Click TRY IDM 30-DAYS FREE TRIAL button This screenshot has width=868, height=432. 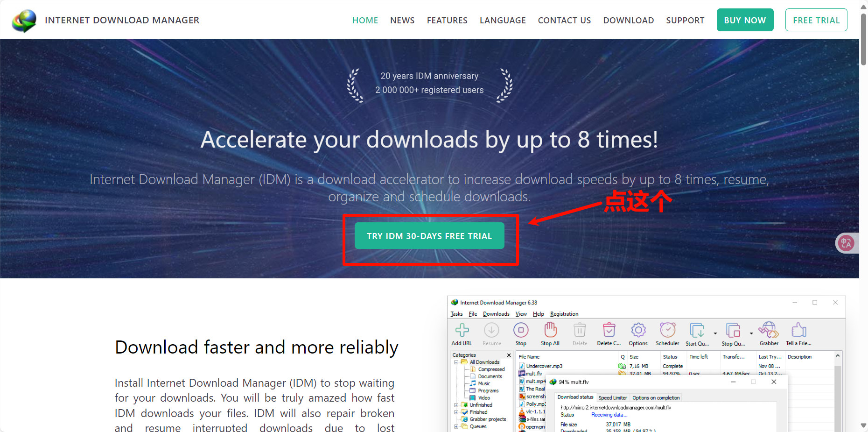coord(429,236)
